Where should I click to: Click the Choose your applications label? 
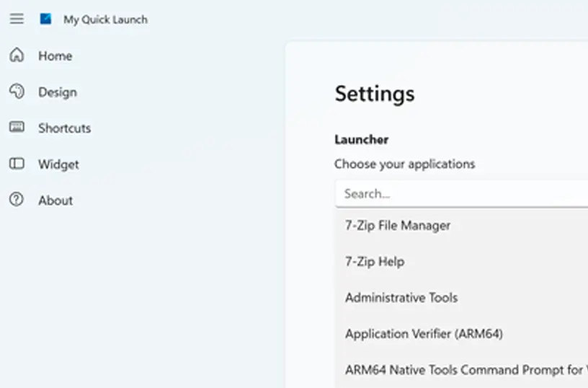point(405,164)
